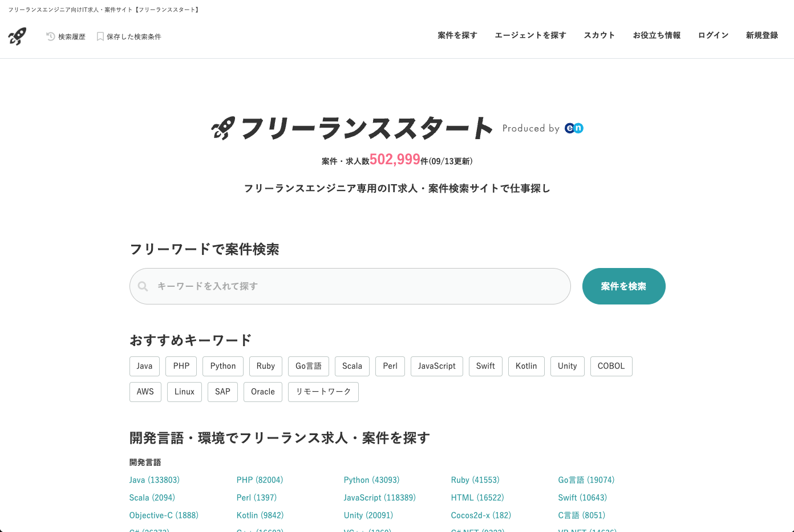Open the Go言語 (19074) jobs link
The width and height of the screenshot is (794, 532).
tap(586, 480)
